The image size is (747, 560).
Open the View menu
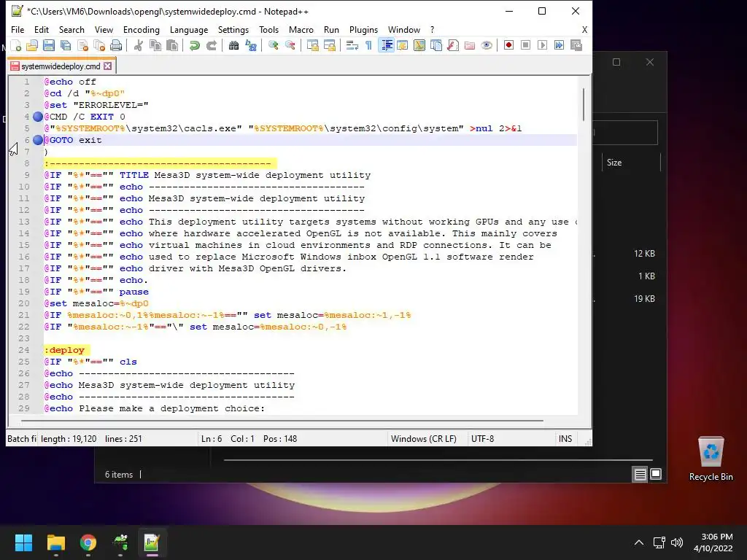click(104, 29)
